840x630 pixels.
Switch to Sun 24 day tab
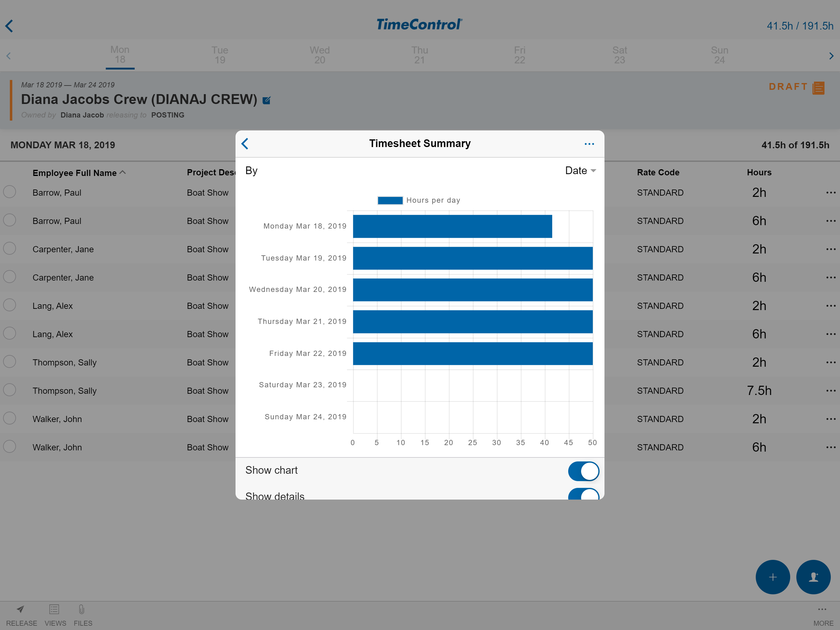[719, 55]
